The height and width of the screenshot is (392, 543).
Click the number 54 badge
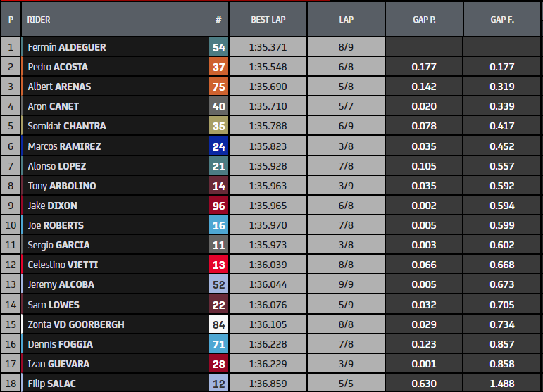pos(218,47)
